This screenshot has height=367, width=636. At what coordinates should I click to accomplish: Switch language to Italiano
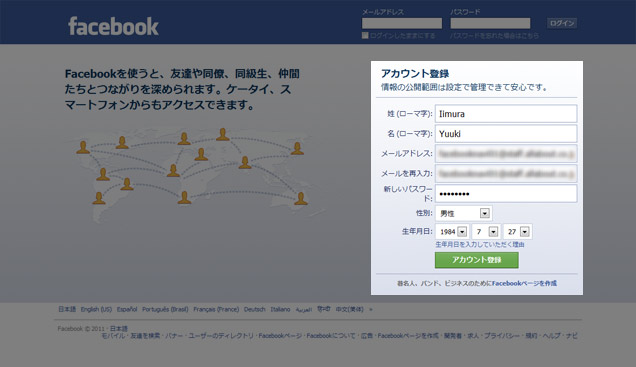(280, 309)
